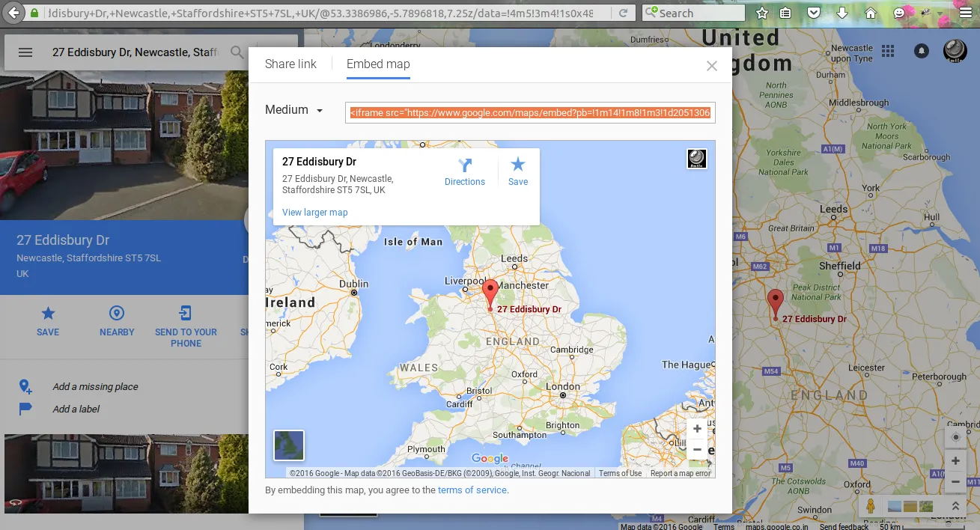Zoom in on the embed preview map
Image resolution: width=980 pixels, height=530 pixels.
click(697, 429)
